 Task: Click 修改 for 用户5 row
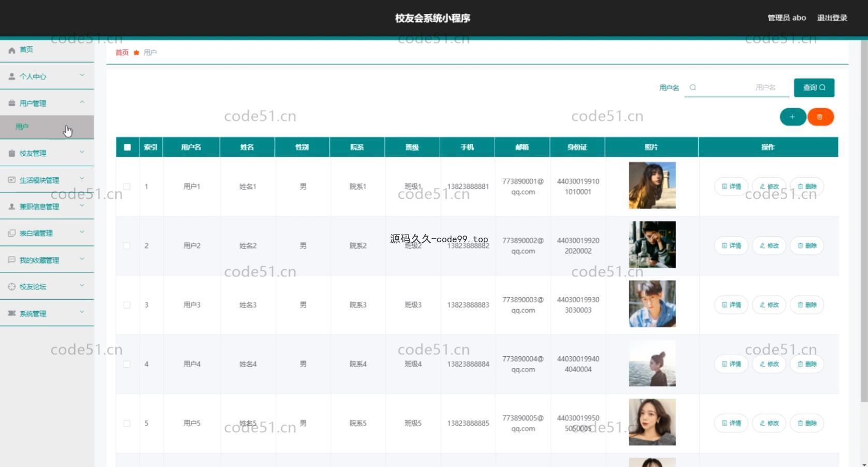point(769,423)
